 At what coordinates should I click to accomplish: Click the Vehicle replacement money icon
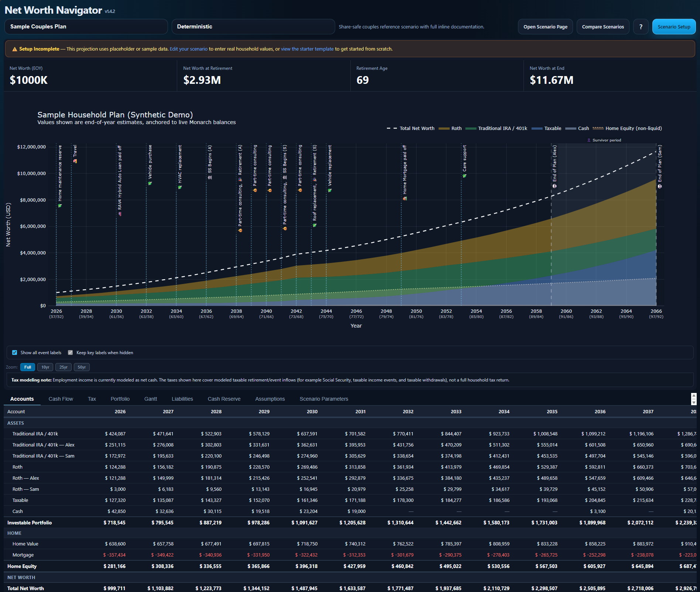(x=330, y=191)
